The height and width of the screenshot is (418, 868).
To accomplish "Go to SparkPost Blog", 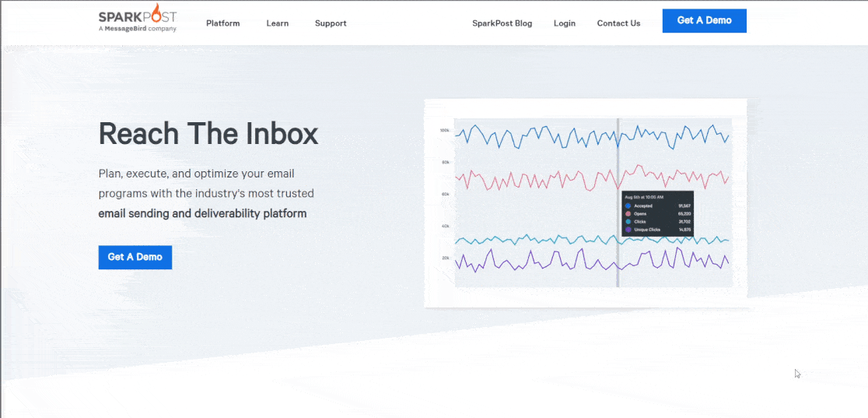I will coord(502,23).
